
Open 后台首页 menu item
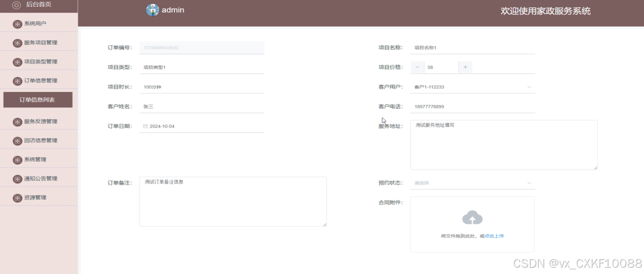pyautogui.click(x=39, y=6)
